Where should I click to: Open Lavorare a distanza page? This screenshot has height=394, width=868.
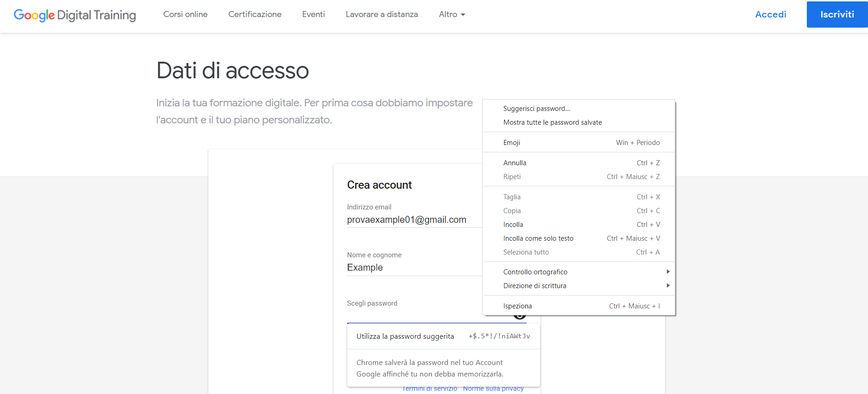point(382,14)
